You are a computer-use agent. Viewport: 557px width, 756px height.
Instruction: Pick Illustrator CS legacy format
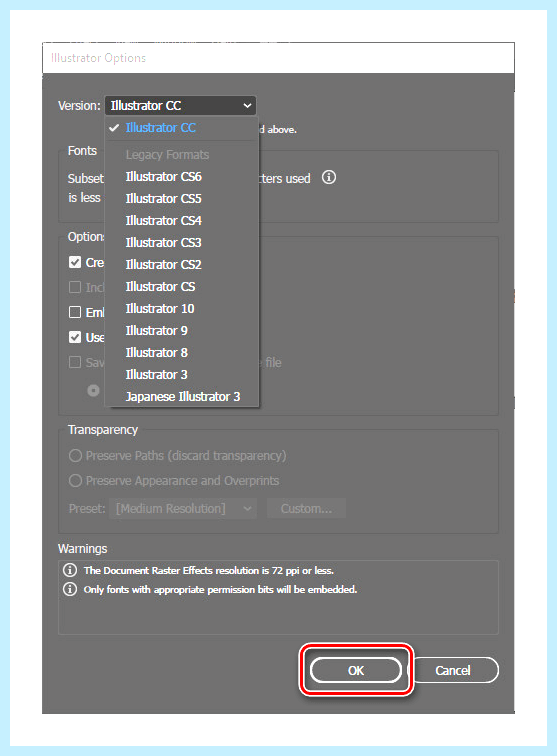[x=182, y=286]
